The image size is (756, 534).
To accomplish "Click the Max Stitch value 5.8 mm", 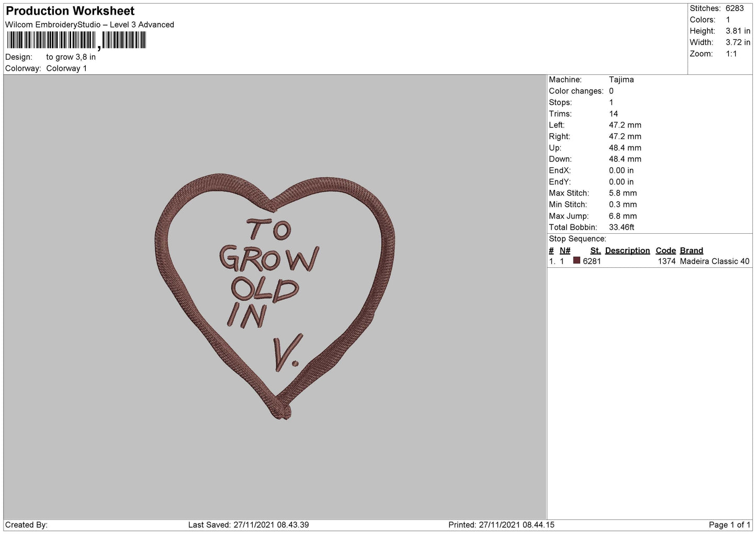I will [x=623, y=193].
